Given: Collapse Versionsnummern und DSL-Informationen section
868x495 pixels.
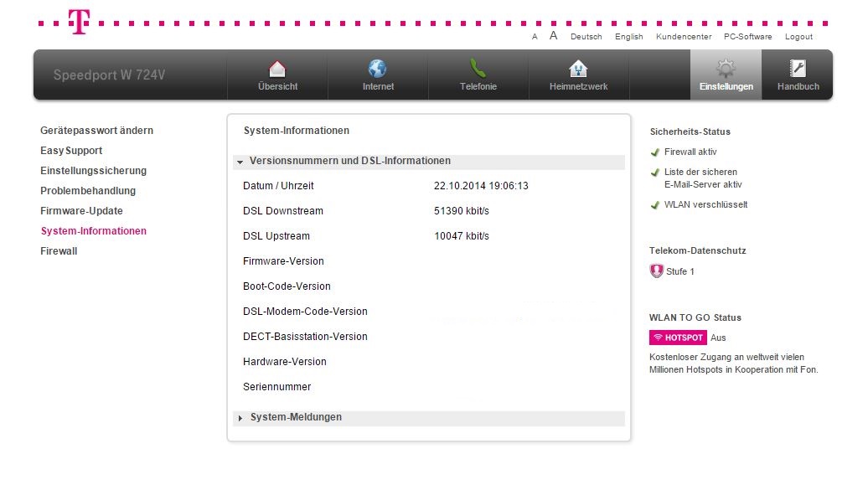Looking at the screenshot, I should point(428,161).
